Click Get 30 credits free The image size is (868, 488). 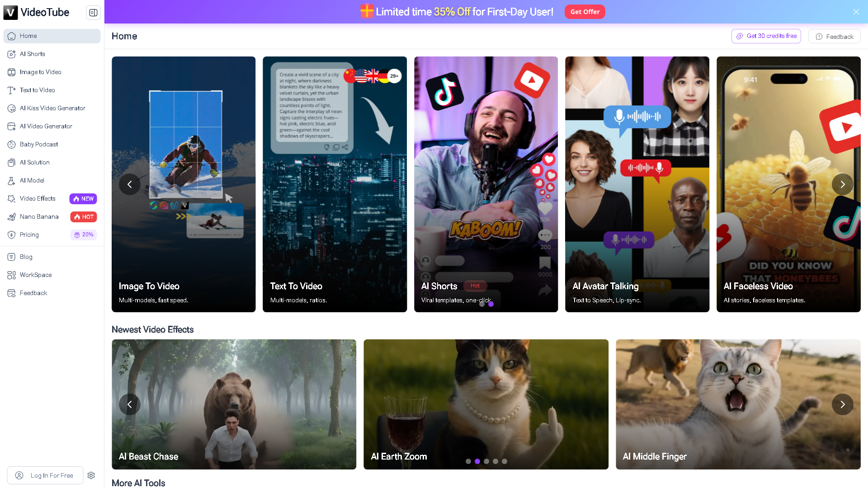[766, 36]
